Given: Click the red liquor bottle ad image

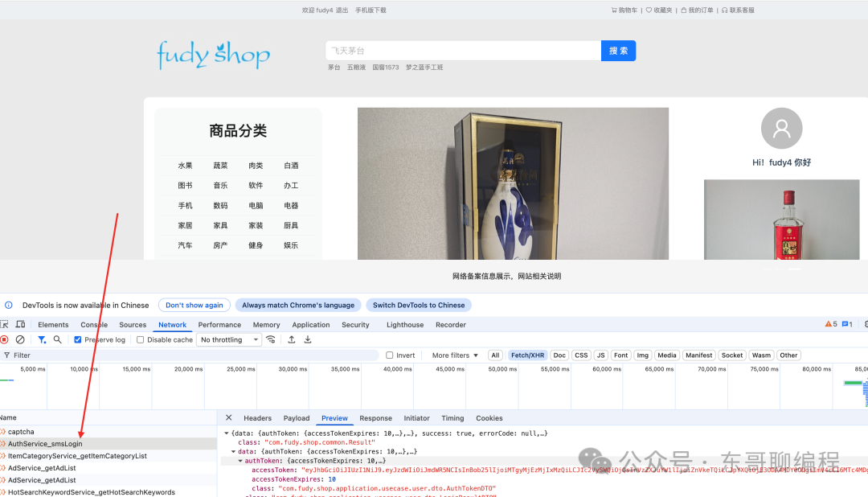Looking at the screenshot, I should [782, 220].
